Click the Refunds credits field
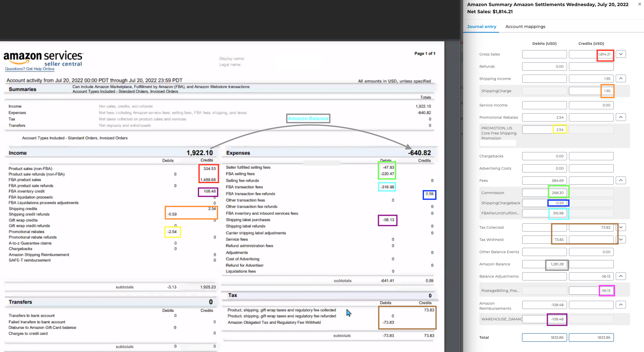644x352 pixels. [591, 66]
